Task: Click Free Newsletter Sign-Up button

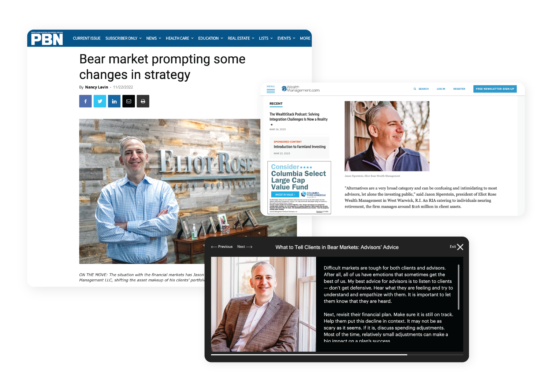Action: 495,89
